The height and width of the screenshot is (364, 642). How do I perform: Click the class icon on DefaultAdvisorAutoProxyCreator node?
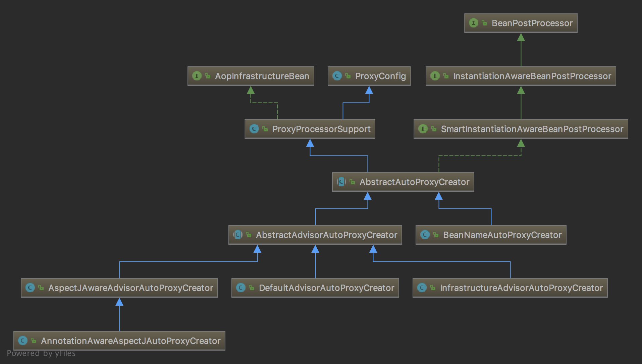(240, 288)
